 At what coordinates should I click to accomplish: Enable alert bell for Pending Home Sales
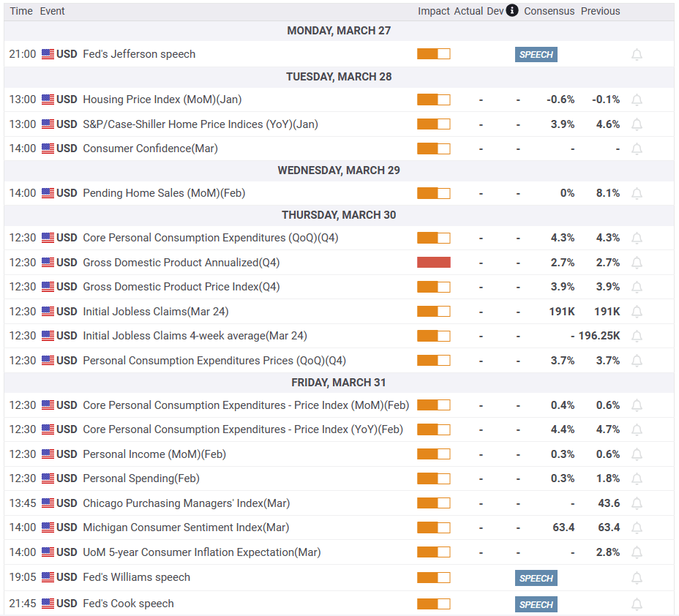[x=637, y=193]
